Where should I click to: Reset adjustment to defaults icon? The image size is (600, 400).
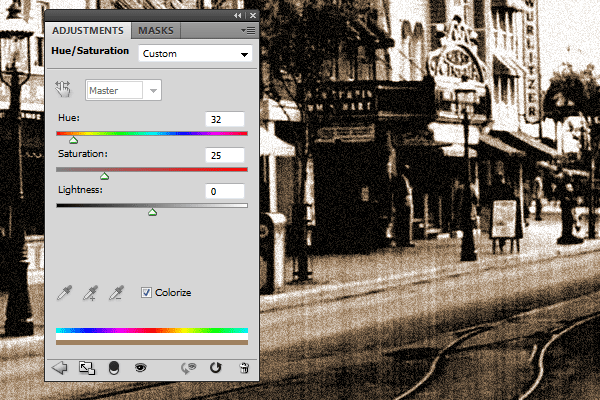click(x=215, y=368)
